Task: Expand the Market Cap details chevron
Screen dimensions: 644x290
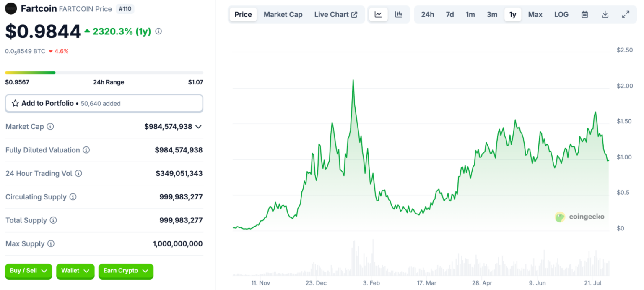Action: click(x=198, y=126)
